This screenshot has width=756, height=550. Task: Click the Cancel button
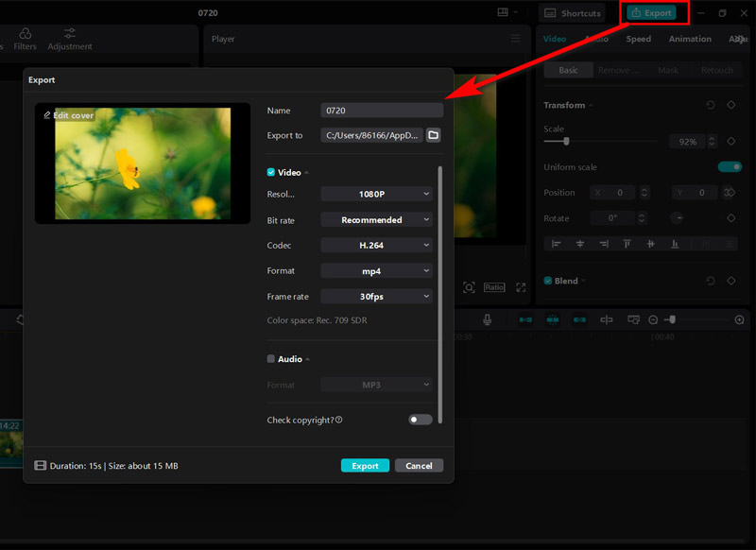[x=419, y=466]
